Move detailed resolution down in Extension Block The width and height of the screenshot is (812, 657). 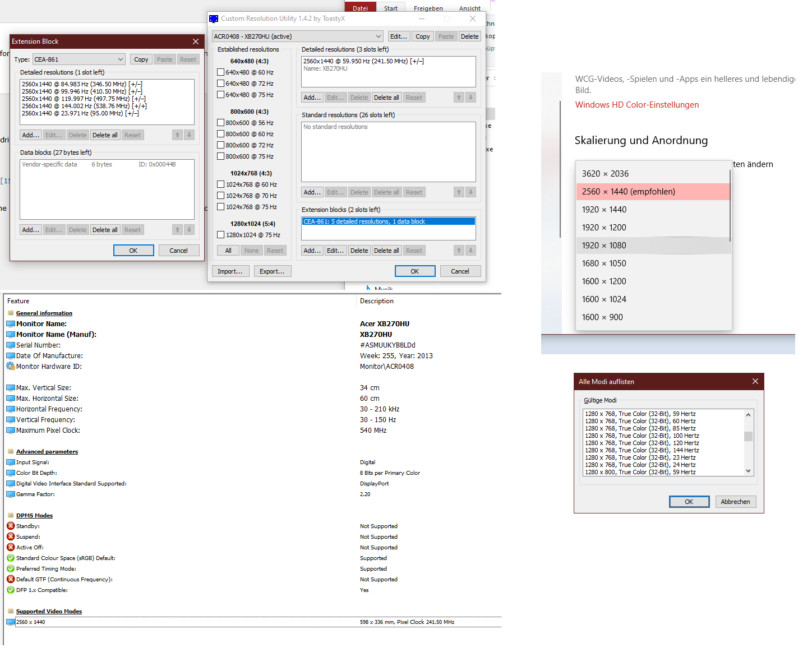click(189, 135)
